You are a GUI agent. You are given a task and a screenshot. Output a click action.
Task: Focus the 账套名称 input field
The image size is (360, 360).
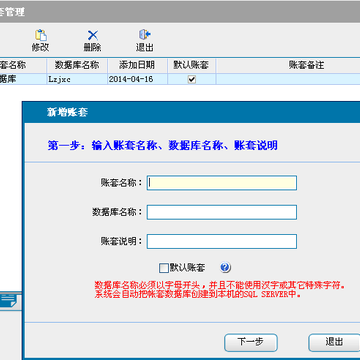tap(222, 183)
